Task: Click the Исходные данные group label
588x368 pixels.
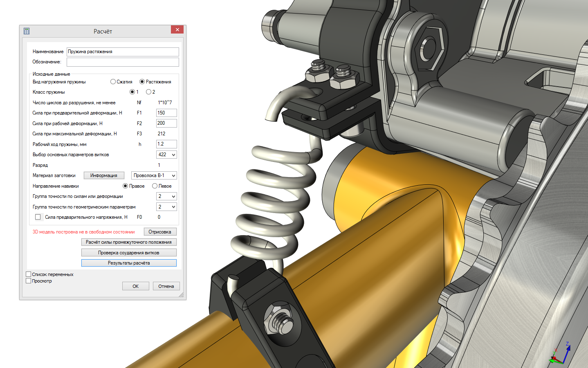Action: click(x=51, y=74)
